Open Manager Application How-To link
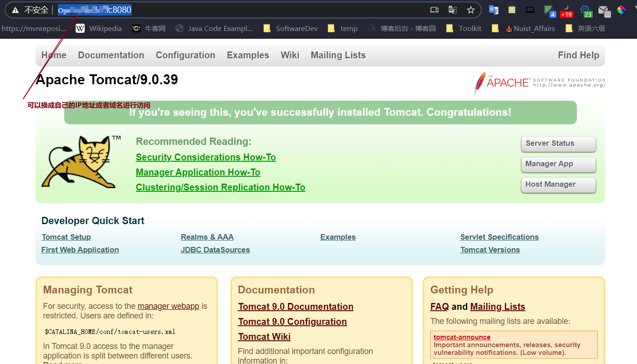The height and width of the screenshot is (364, 637). coord(198,172)
